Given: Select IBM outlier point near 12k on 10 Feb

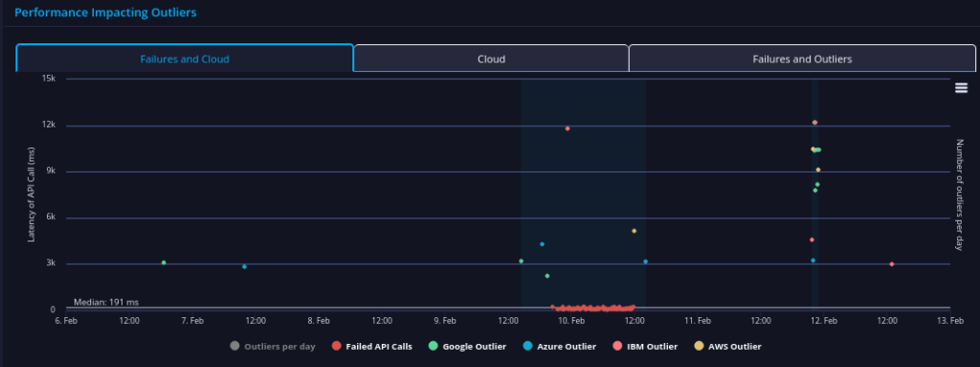Looking at the screenshot, I should click(568, 128).
